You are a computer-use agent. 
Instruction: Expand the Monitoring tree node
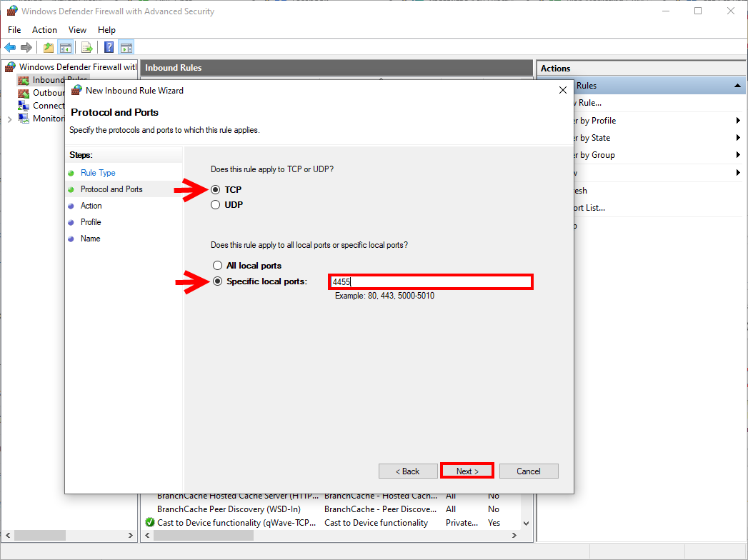pos(9,119)
